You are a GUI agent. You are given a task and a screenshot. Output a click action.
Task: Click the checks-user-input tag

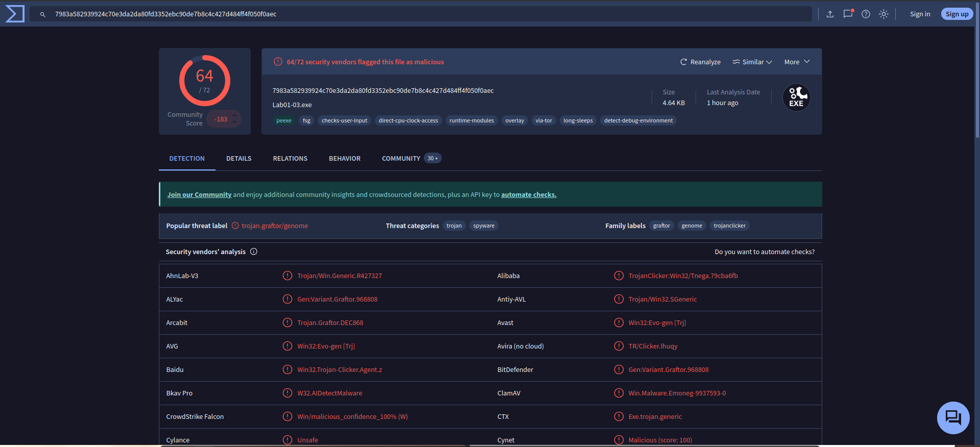(344, 120)
